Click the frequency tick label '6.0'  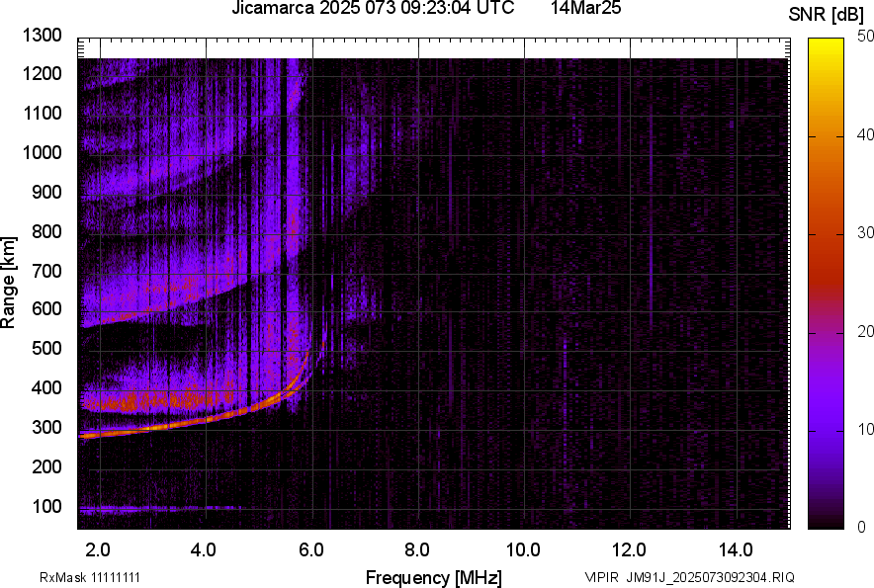tap(311, 550)
